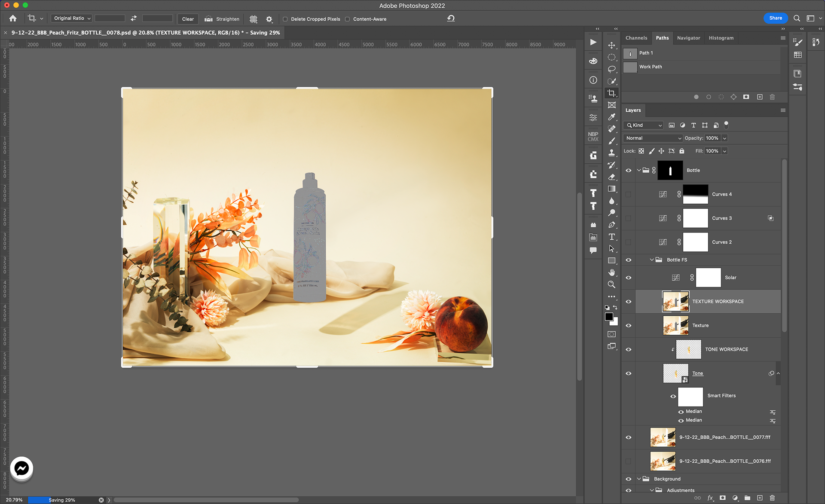Enable Delete Cropped Pixels checkbox
Image resolution: width=825 pixels, height=504 pixels.
point(285,19)
